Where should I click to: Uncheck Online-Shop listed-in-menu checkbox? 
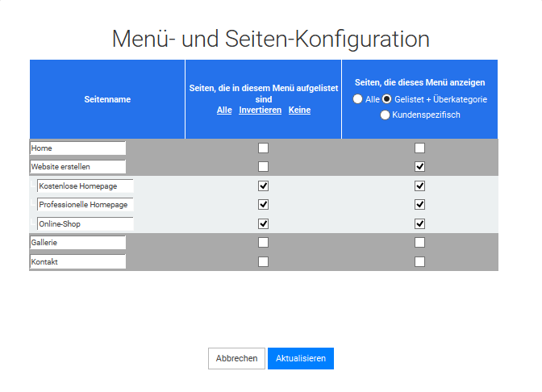[263, 224]
